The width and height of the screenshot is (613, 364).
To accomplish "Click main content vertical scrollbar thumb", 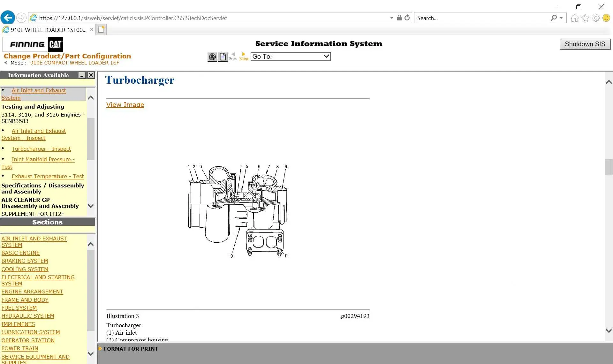I will [x=609, y=167].
